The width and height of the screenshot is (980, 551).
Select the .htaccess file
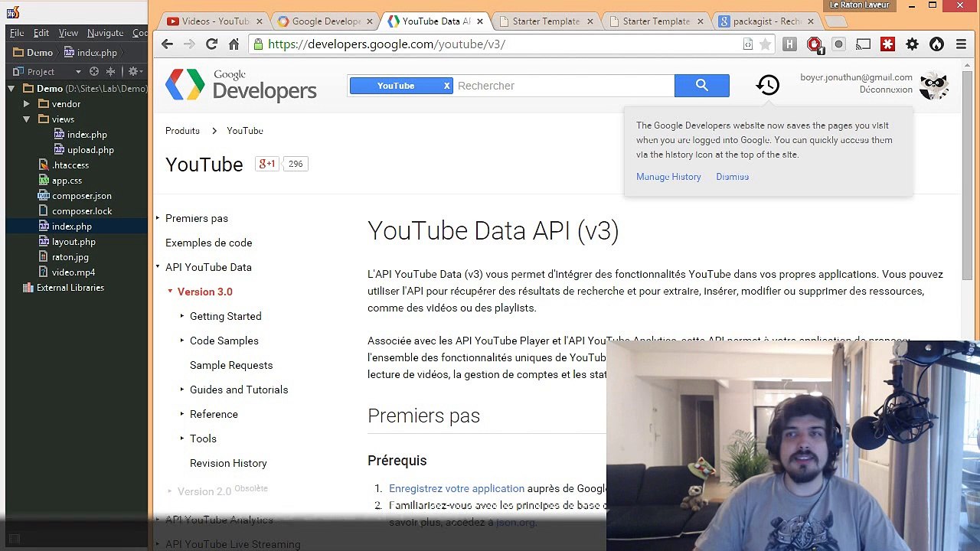click(64, 165)
